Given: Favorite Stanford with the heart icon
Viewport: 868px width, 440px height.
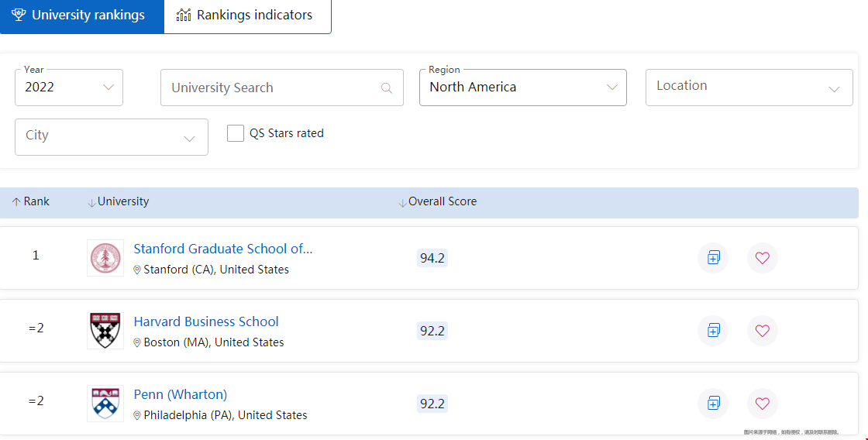Looking at the screenshot, I should pos(762,258).
